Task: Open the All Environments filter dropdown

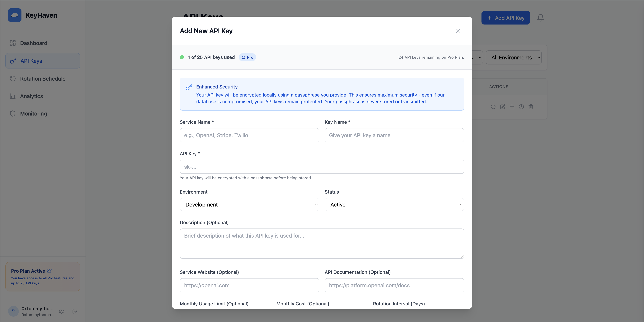Action: 514,58
